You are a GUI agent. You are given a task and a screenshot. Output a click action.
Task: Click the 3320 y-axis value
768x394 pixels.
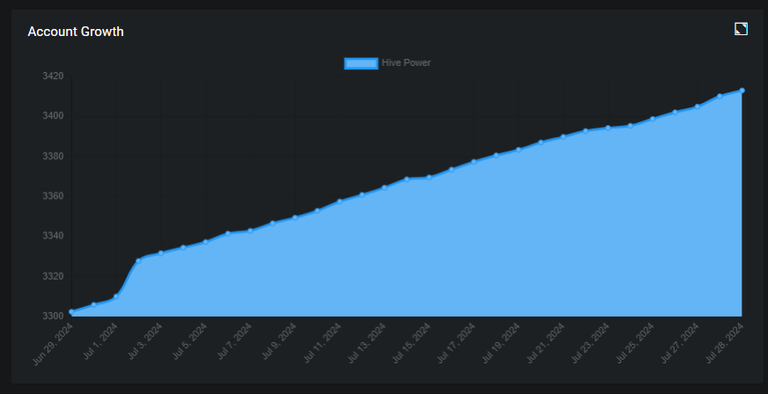click(x=53, y=276)
